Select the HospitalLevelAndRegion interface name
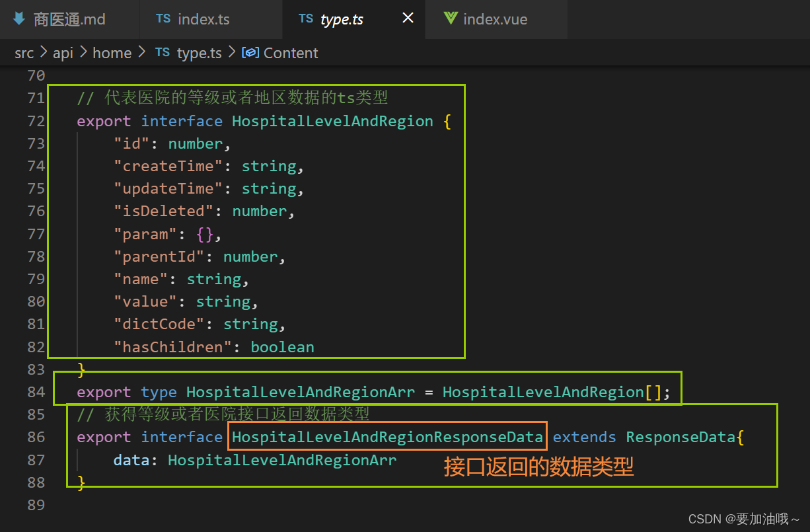This screenshot has height=532, width=810. coord(332,121)
